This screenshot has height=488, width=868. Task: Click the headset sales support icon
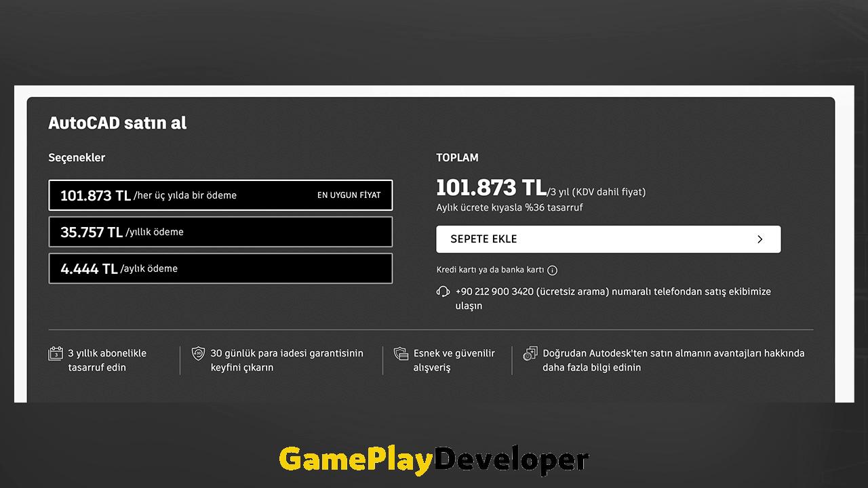point(443,291)
